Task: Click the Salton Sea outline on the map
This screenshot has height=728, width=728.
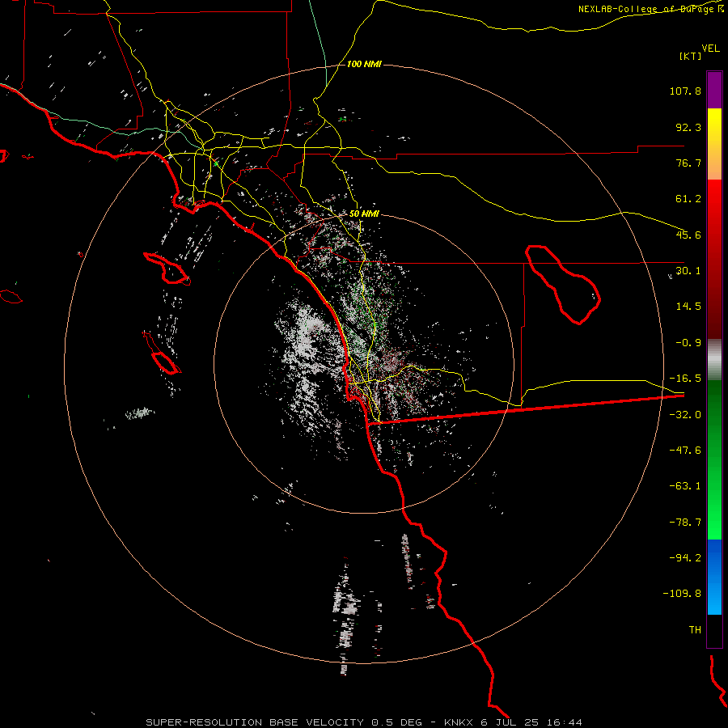Action: [563, 284]
